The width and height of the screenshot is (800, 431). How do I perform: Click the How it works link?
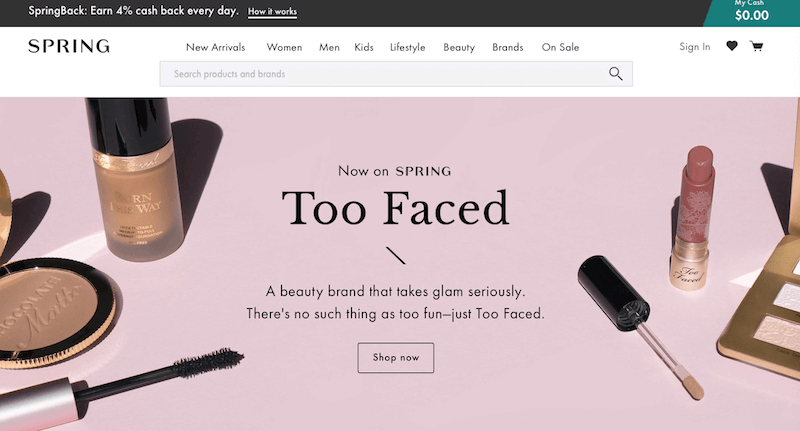pyautogui.click(x=272, y=12)
